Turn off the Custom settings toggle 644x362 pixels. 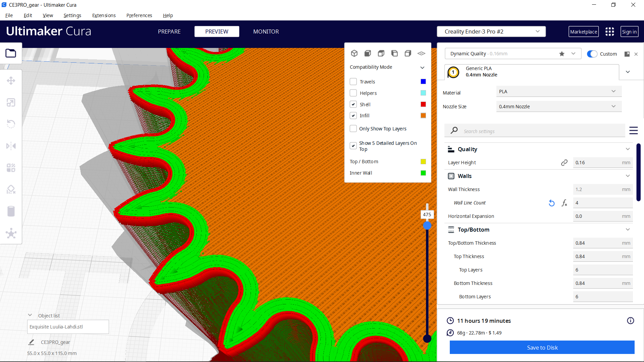pos(592,54)
